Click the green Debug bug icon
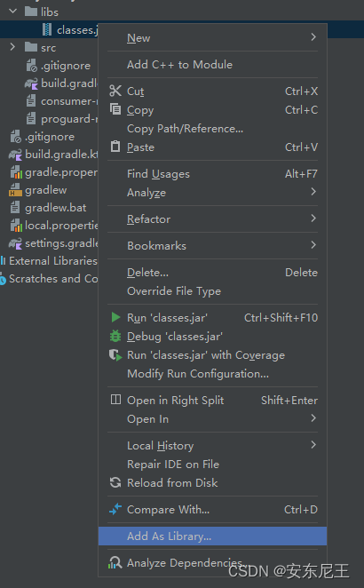The image size is (364, 588). (115, 336)
